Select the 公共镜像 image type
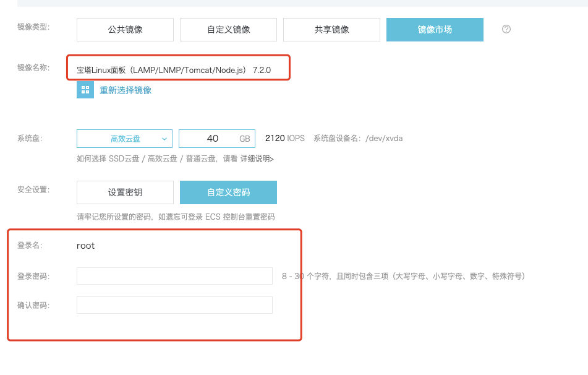588x375 pixels. click(x=125, y=30)
